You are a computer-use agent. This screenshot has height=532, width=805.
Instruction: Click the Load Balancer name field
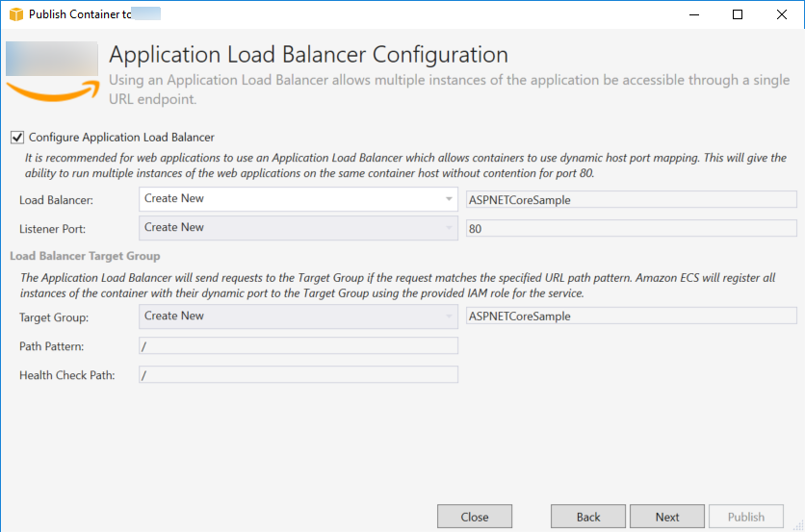point(630,199)
